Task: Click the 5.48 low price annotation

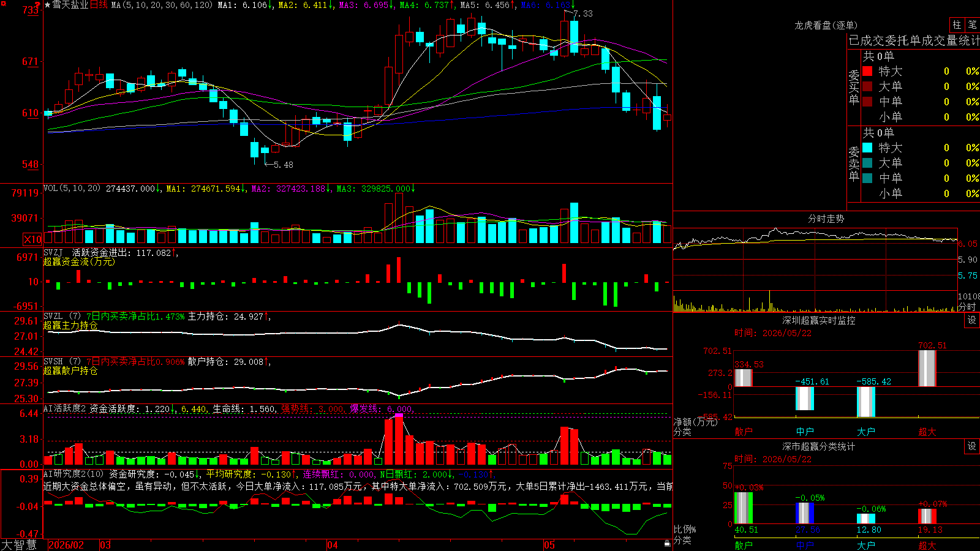Action: [284, 165]
